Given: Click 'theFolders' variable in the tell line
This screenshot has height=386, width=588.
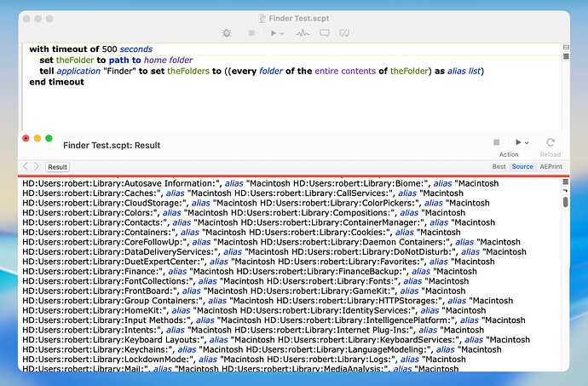Looking at the screenshot, I should pyautogui.click(x=188, y=71).
